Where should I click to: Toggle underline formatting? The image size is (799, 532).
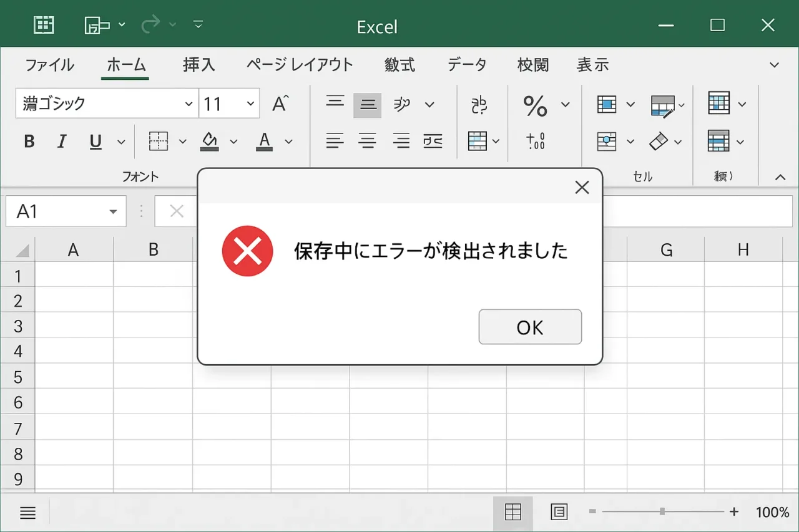coord(95,141)
